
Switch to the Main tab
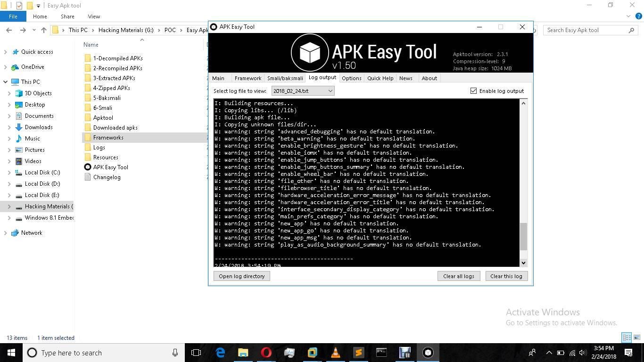(x=218, y=78)
